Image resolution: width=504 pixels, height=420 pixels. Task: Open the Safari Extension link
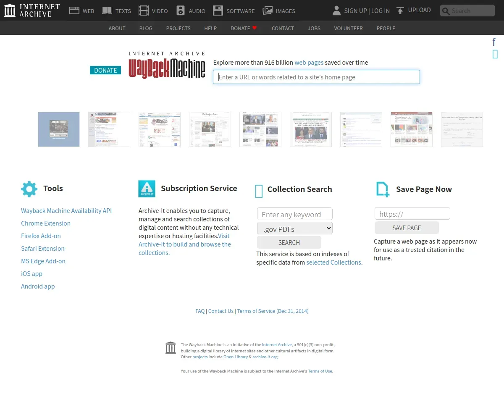pyautogui.click(x=43, y=249)
